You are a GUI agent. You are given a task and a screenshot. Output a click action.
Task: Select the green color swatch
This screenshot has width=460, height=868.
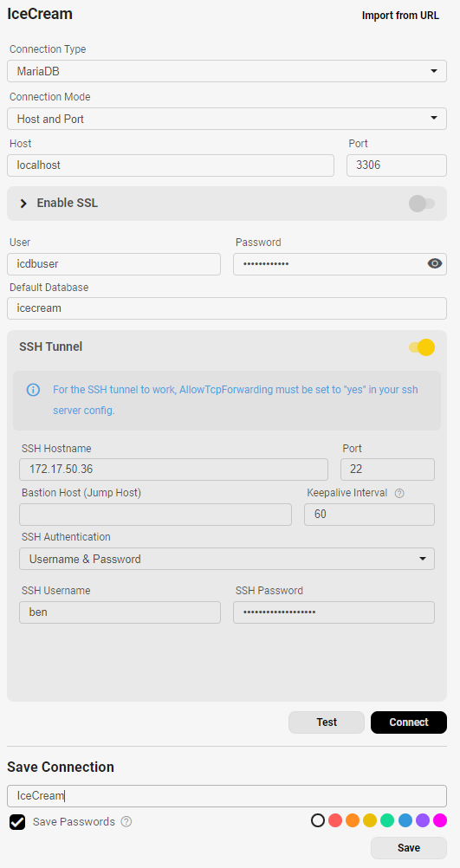(x=387, y=819)
